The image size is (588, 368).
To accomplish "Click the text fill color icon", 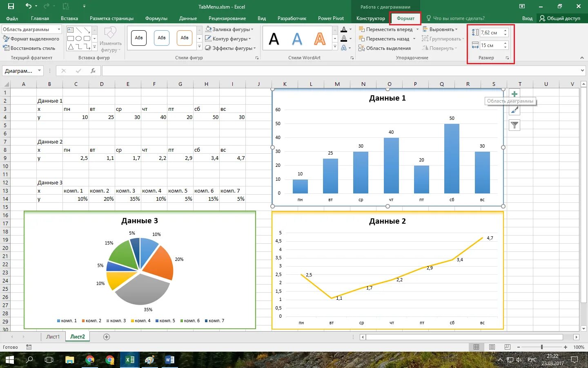I will pyautogui.click(x=344, y=29).
